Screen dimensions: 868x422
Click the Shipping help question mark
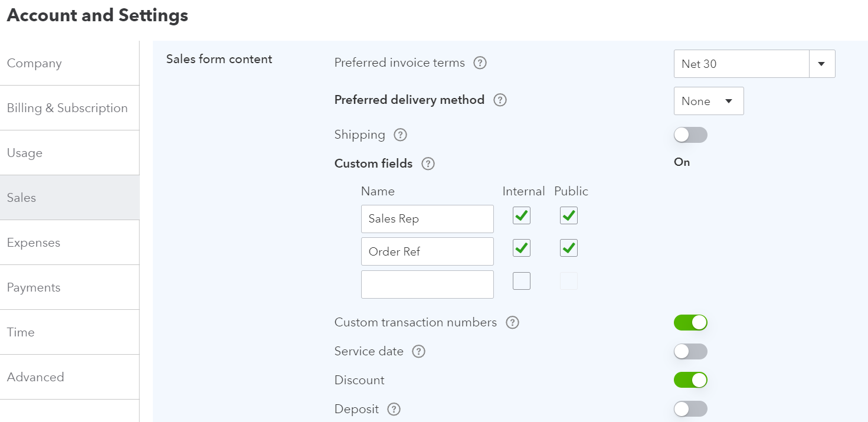coord(400,135)
